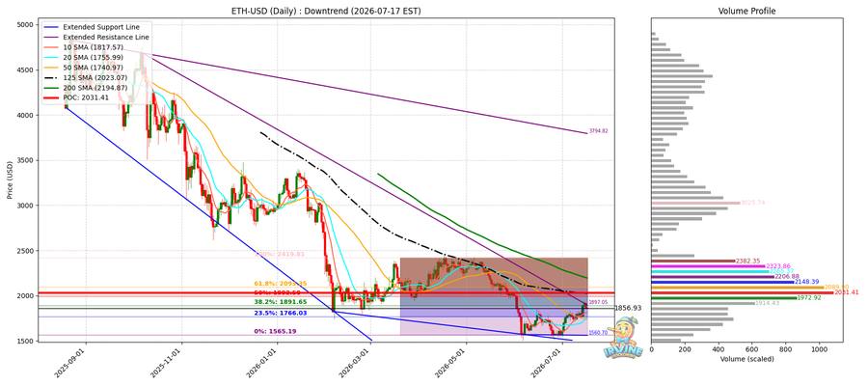Click the red POC bar in Volume Profile
The image size is (868, 386).
743,292
